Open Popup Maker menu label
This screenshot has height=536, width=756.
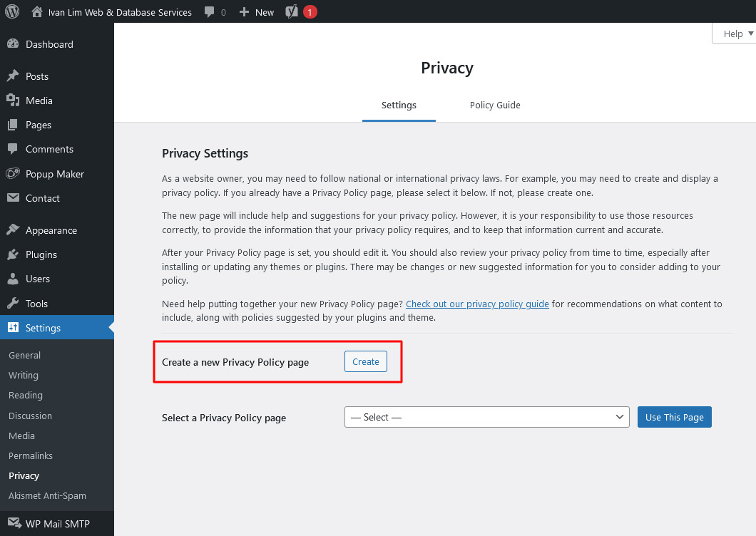point(55,174)
